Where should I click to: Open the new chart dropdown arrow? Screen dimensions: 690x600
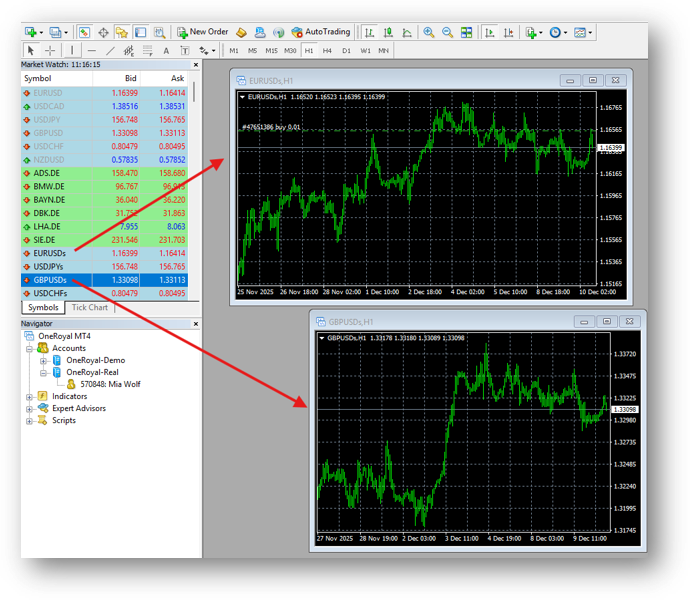click(42, 32)
